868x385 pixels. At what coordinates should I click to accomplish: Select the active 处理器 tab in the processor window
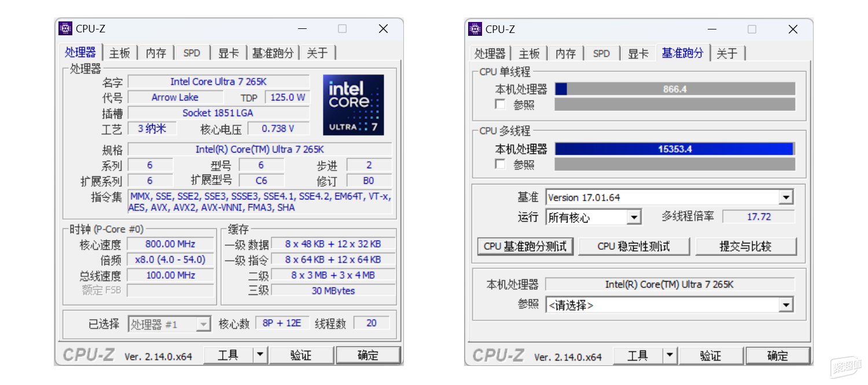pyautogui.click(x=80, y=52)
